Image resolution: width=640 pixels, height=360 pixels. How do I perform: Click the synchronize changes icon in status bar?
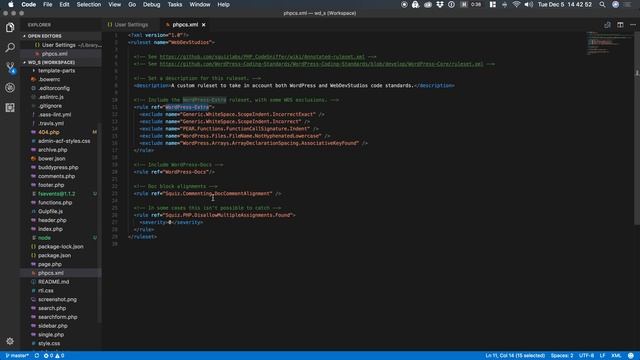(x=37, y=356)
